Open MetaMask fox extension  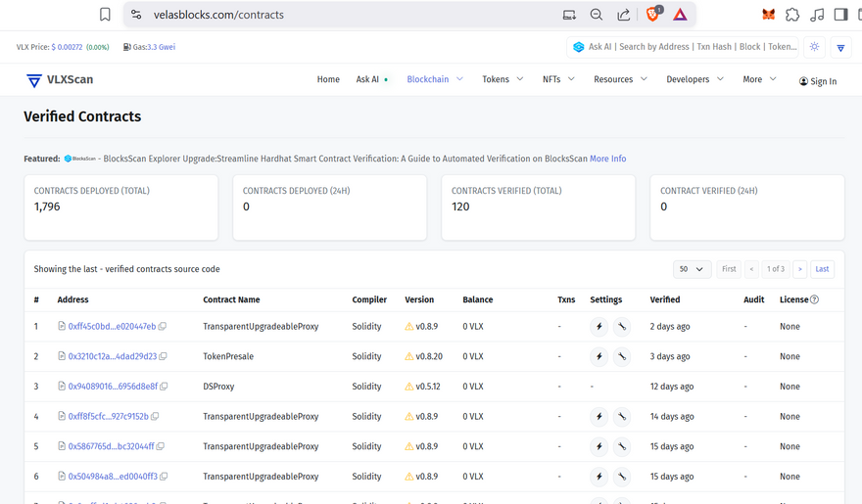coord(768,15)
